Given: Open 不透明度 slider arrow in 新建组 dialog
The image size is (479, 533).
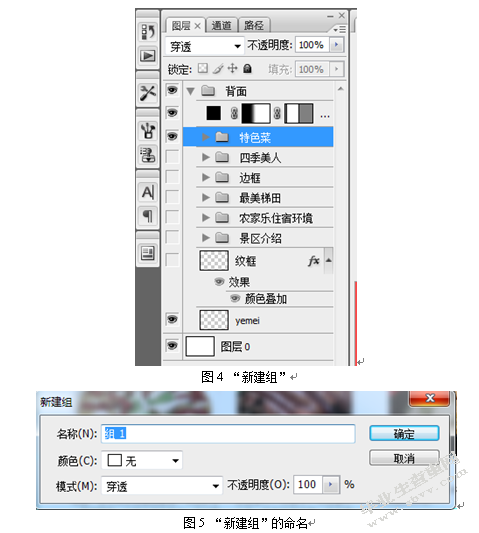Looking at the screenshot, I should 330,484.
